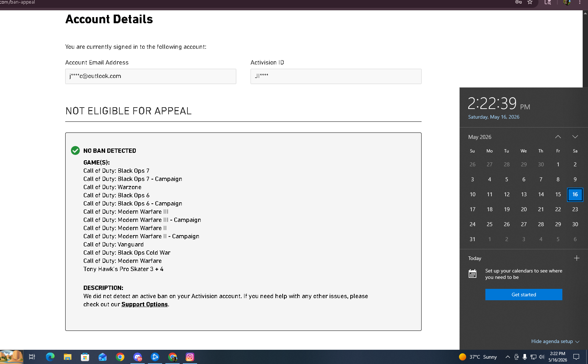Click the NO BAN DETECTED heading
The height and width of the screenshot is (364, 588).
tap(110, 151)
